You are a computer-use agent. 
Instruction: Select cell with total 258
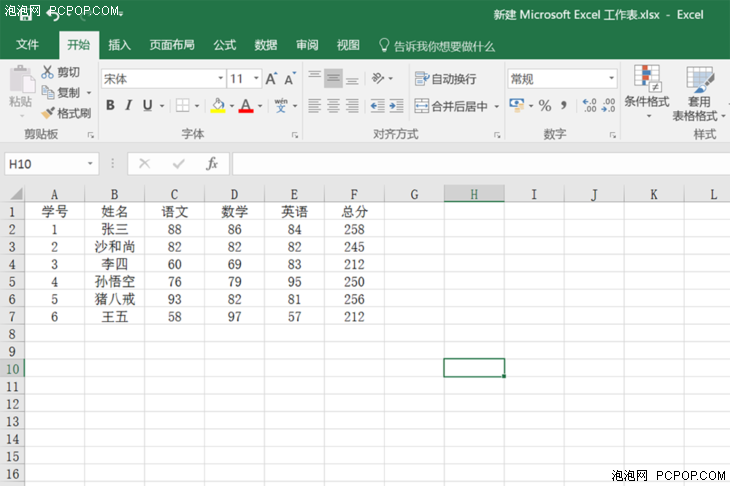pos(354,229)
